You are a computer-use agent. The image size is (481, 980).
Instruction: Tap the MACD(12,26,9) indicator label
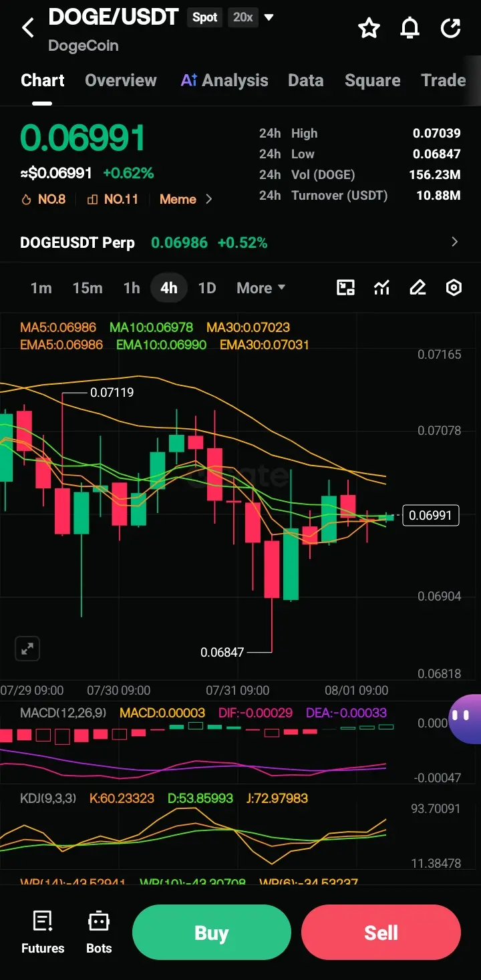click(63, 713)
